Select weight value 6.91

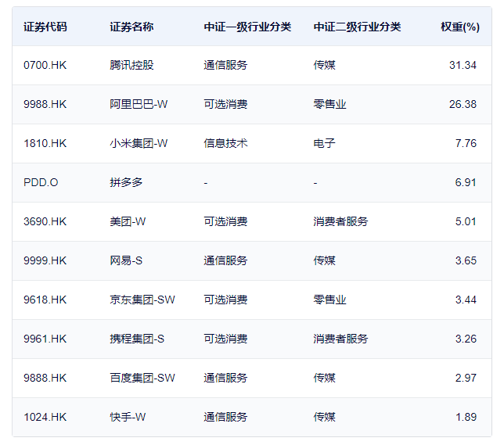pos(466,182)
